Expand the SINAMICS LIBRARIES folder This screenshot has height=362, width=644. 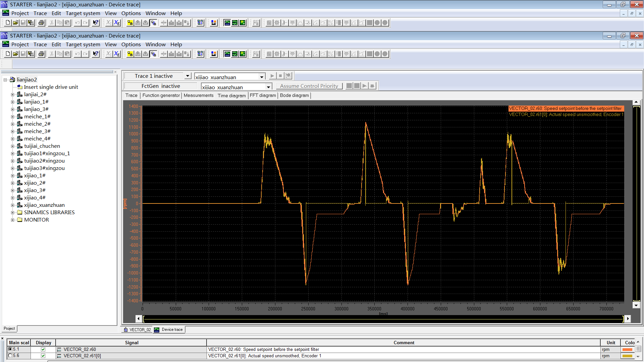(13, 213)
